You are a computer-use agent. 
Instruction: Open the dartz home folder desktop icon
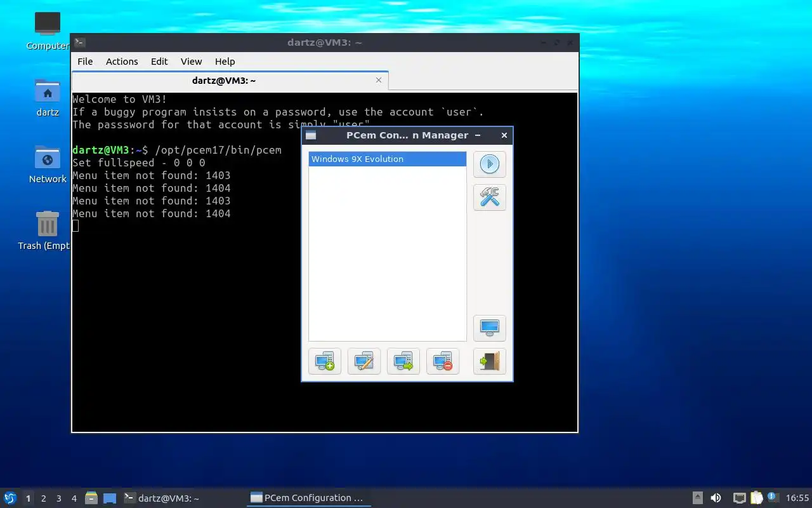tap(48, 98)
